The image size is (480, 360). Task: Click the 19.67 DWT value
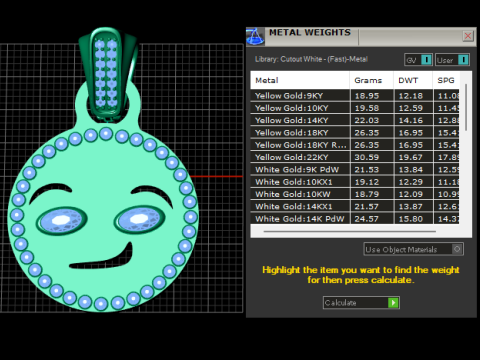[x=411, y=157]
